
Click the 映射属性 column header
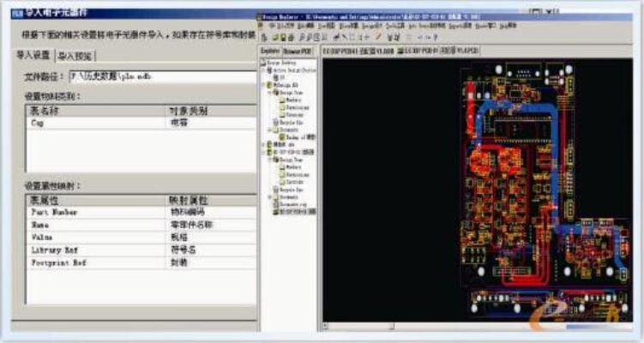coord(211,201)
